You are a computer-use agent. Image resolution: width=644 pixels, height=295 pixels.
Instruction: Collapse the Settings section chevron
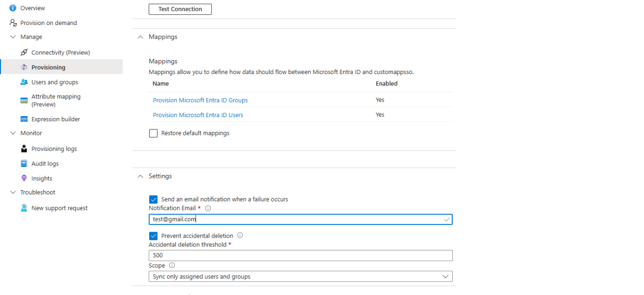click(x=140, y=176)
